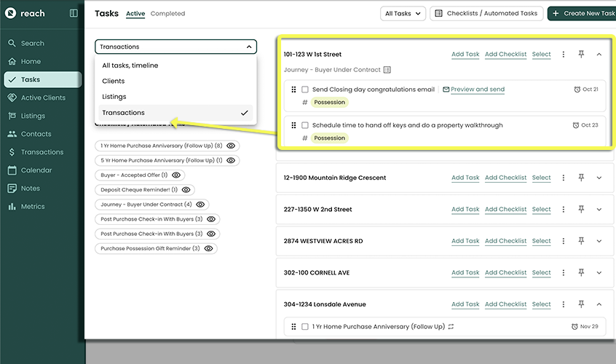The width and height of the screenshot is (616, 364).
Task: Click Create New Task button
Action: (x=581, y=13)
